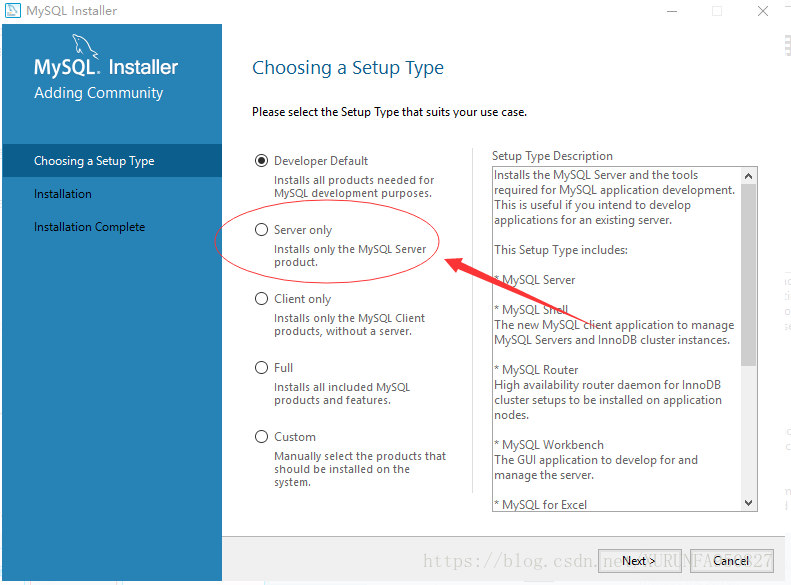Open the Choosing a Setup Type step
This screenshot has width=791, height=585.
click(112, 161)
